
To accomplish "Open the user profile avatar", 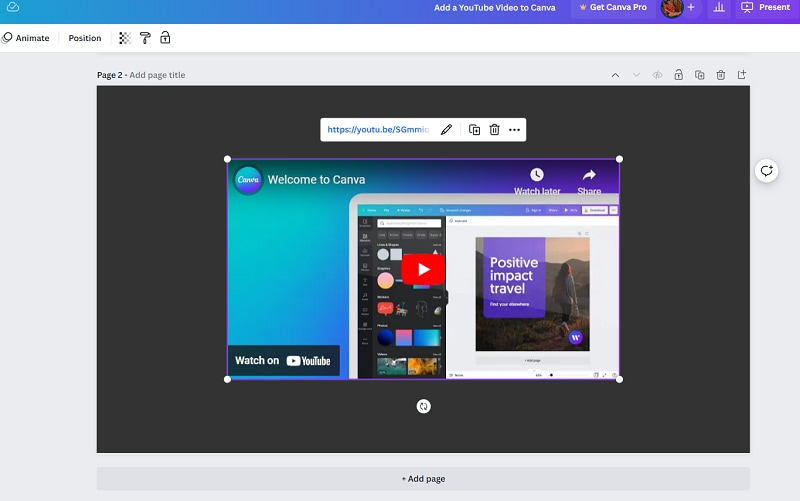I will click(x=671, y=8).
